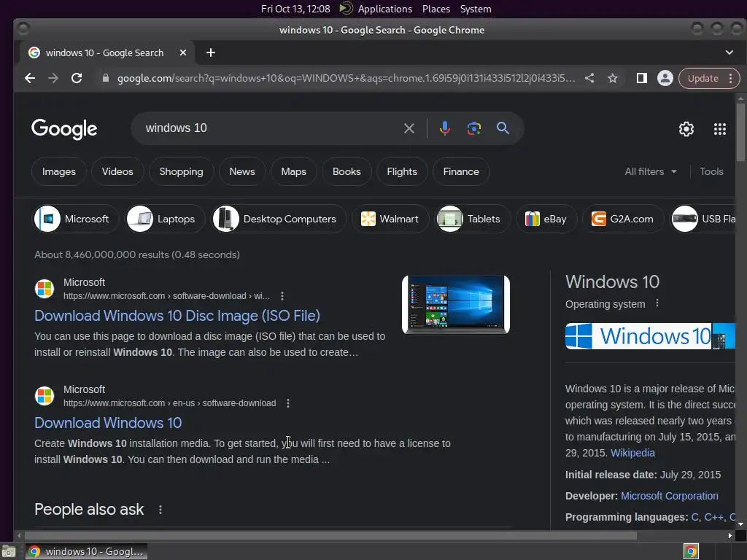Open the Microsoft Corporation developer link

(x=670, y=496)
